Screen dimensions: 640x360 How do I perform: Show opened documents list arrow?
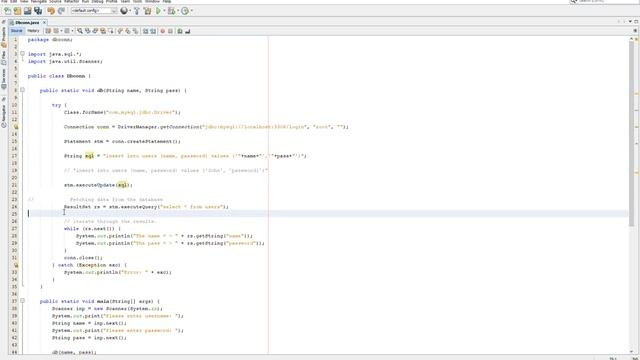(630, 21)
